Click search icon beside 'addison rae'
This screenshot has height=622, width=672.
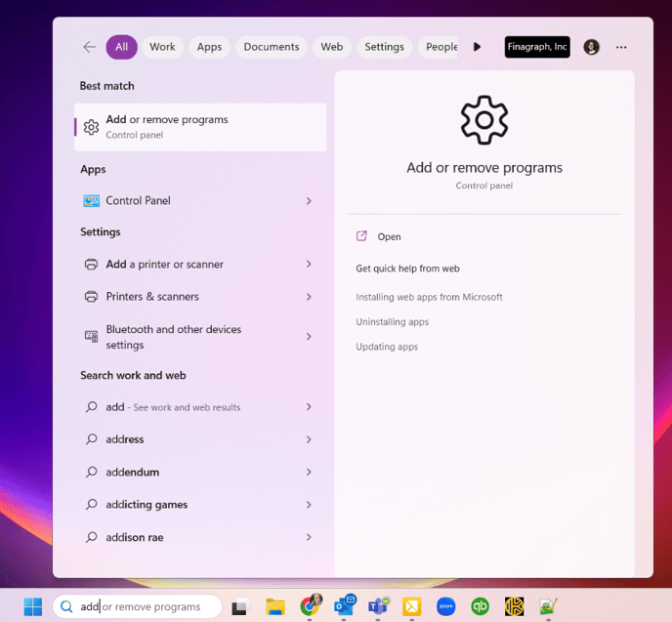(91, 537)
